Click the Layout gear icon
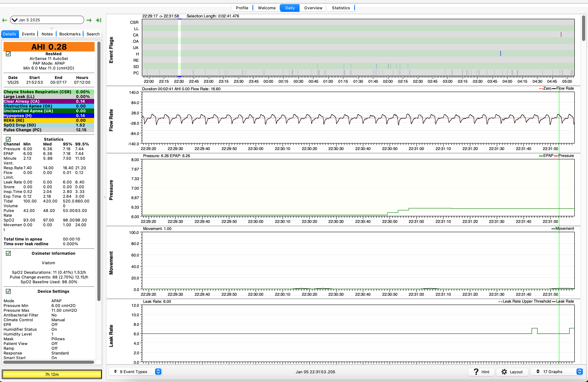Image resolution: width=588 pixels, height=382 pixels. [x=504, y=372]
